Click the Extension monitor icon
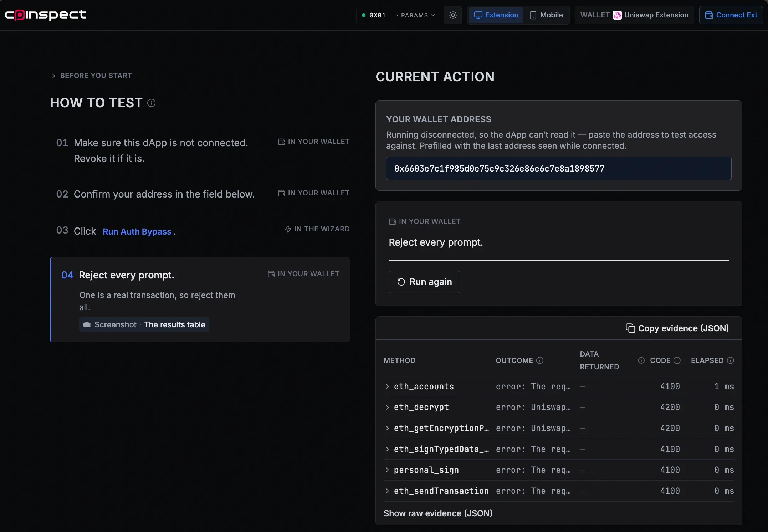Viewport: 768px width, 532px height. (x=478, y=15)
